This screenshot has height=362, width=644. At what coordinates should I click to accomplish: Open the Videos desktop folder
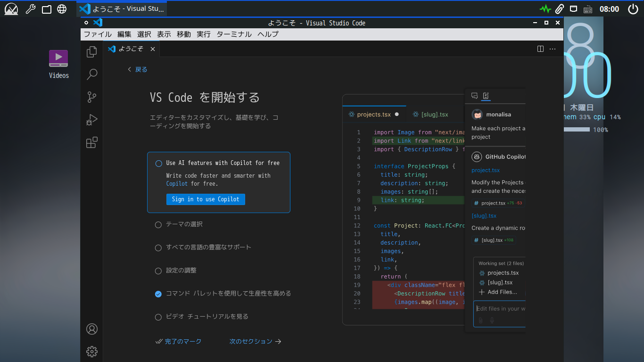pos(58,59)
